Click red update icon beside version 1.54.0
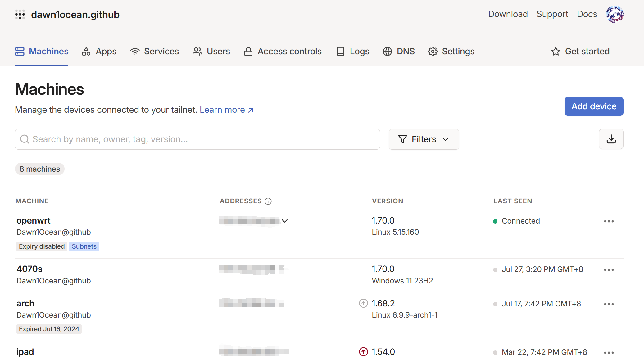The image size is (644, 357). (363, 352)
